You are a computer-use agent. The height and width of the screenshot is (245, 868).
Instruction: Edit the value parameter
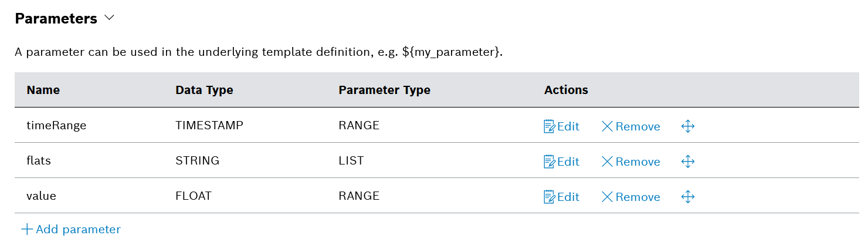(561, 197)
